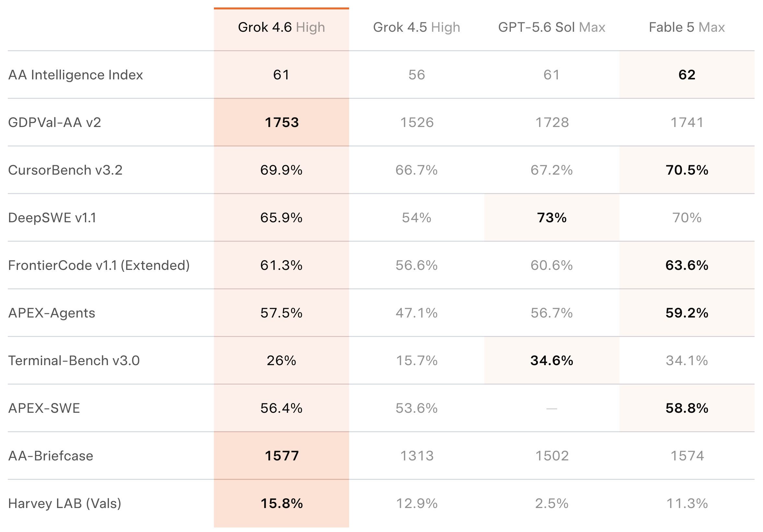The width and height of the screenshot is (763, 532).
Task: Click FrontierCode v1.1 (Extended) label
Action: pyautogui.click(x=99, y=265)
